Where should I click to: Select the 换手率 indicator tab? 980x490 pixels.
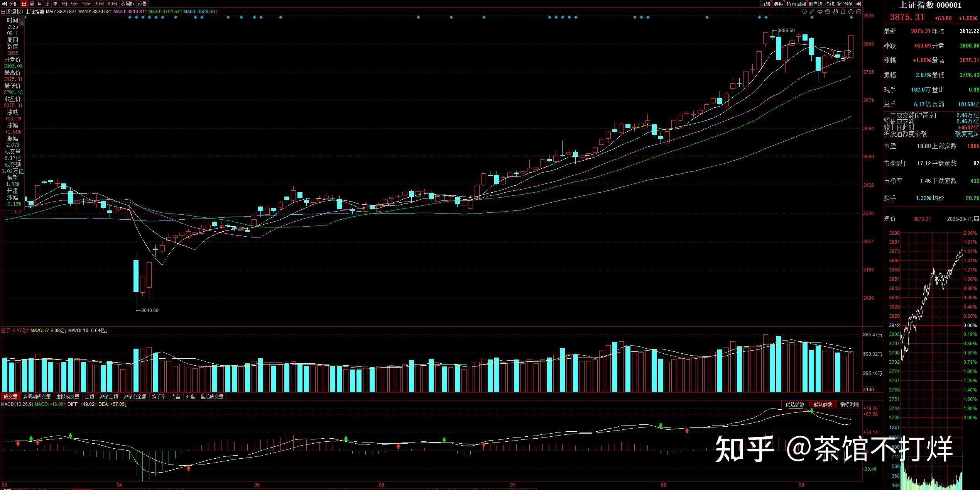point(159,397)
